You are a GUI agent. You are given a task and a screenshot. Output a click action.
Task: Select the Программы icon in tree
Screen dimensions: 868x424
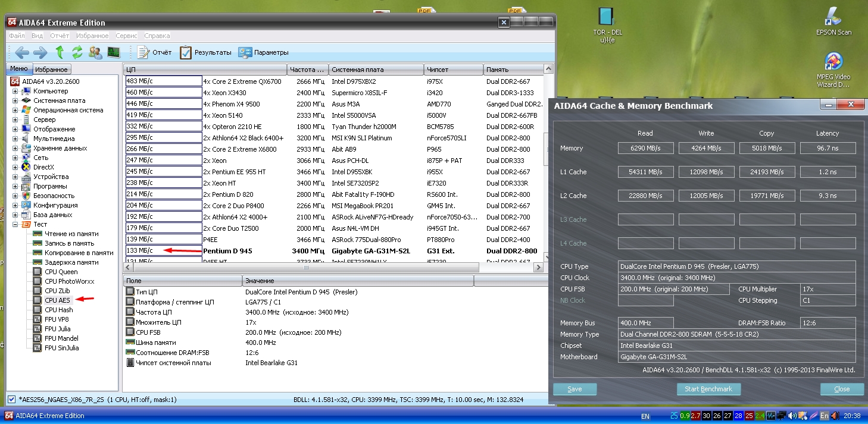26,186
